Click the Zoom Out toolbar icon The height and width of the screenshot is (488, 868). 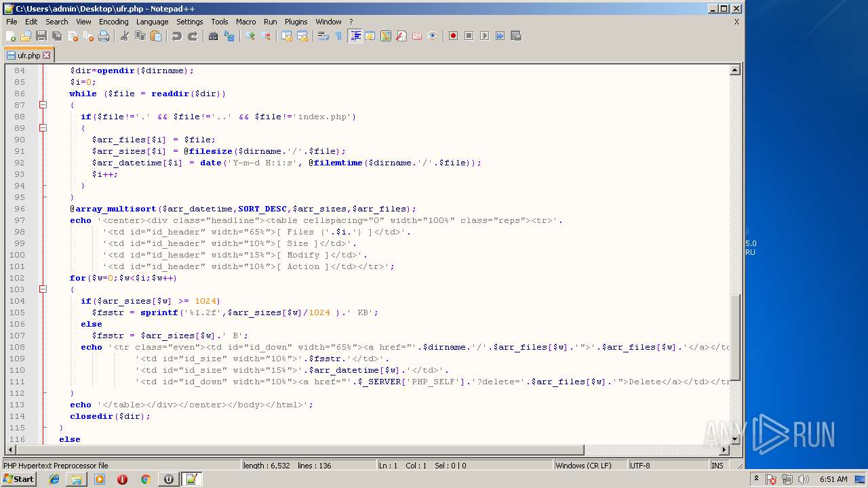266,36
